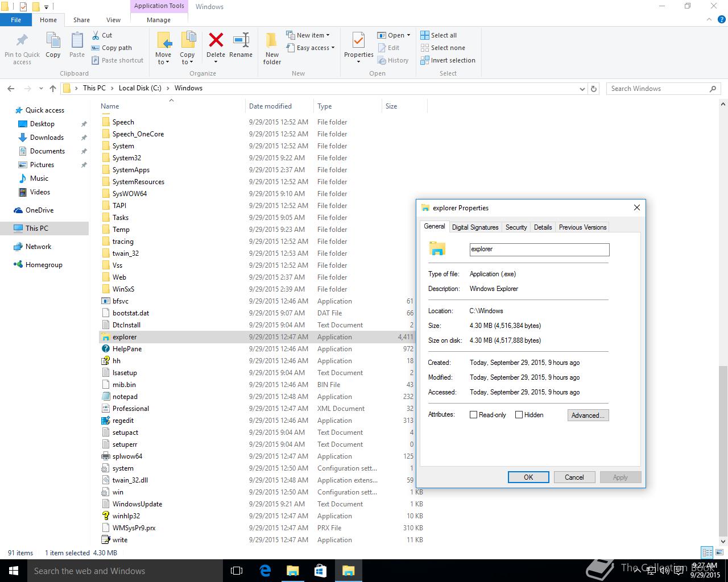Click the History command in ribbon
The image size is (728, 582).
pyautogui.click(x=393, y=60)
